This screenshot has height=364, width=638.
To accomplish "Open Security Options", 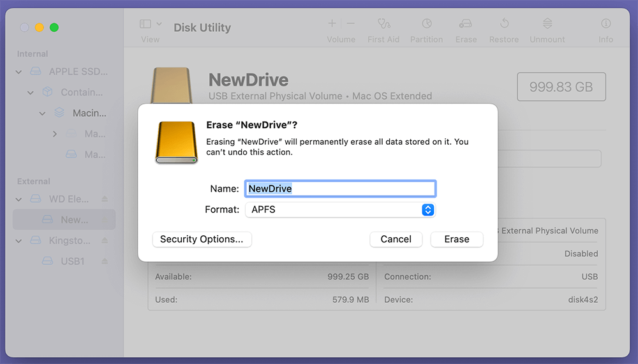I will [202, 239].
